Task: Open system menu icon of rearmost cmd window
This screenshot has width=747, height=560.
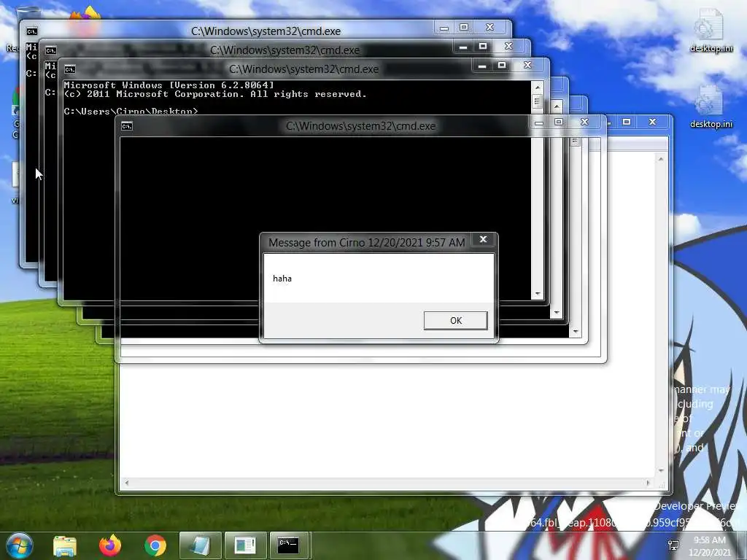Action: click(x=32, y=31)
